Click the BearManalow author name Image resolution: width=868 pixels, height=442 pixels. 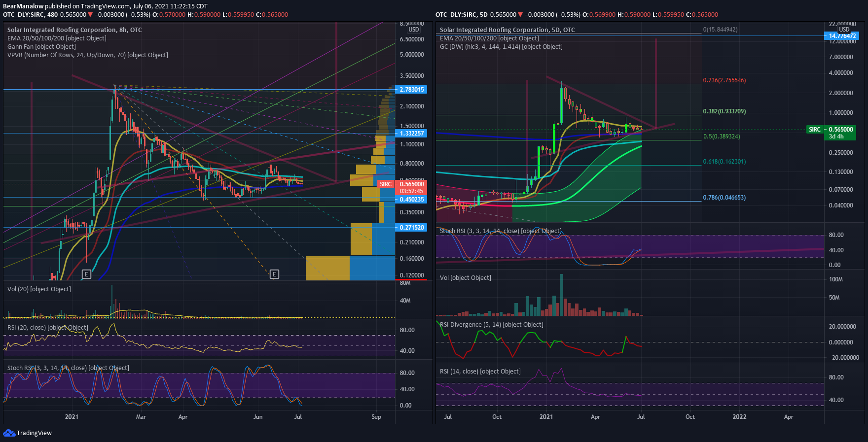pos(23,6)
